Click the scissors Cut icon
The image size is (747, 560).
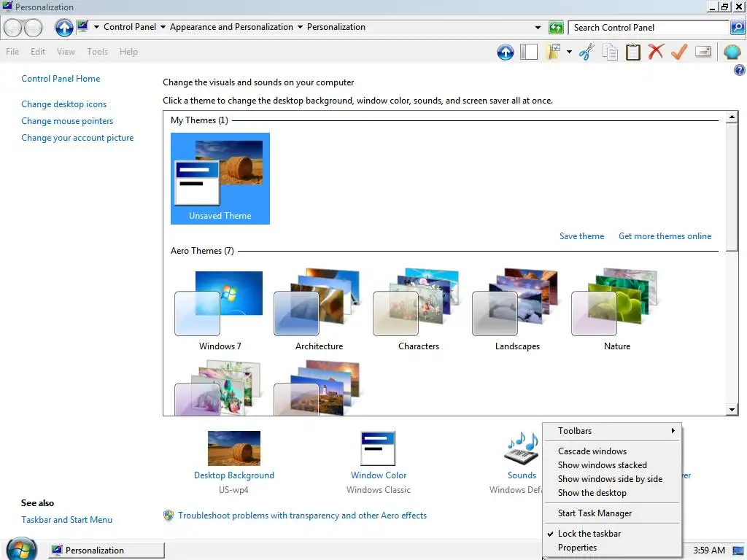click(587, 52)
